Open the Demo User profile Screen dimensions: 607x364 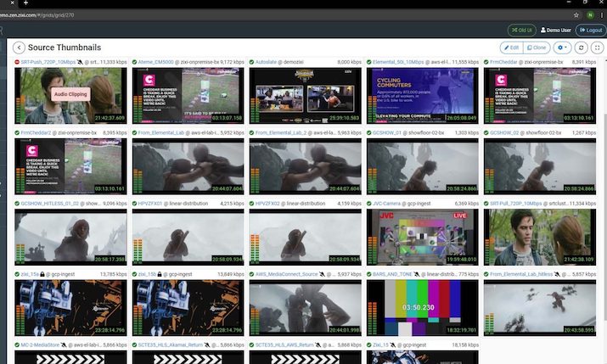coord(555,31)
